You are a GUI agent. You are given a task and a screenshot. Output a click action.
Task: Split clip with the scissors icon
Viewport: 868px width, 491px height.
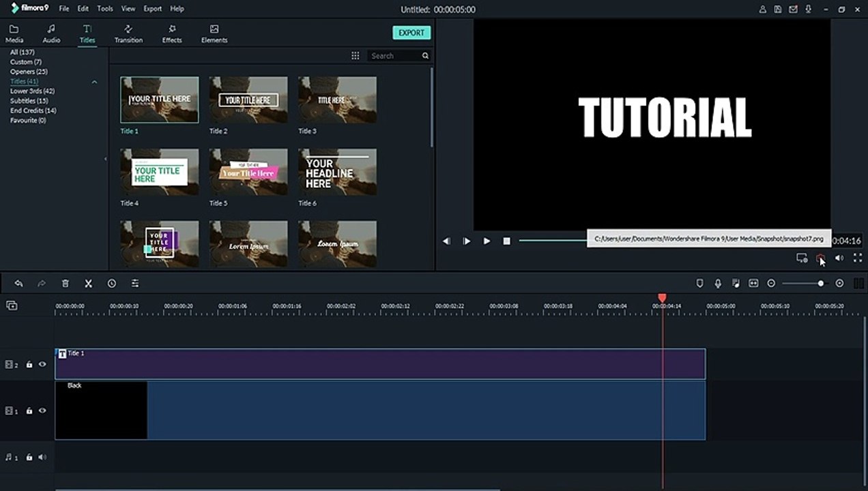[x=88, y=283]
